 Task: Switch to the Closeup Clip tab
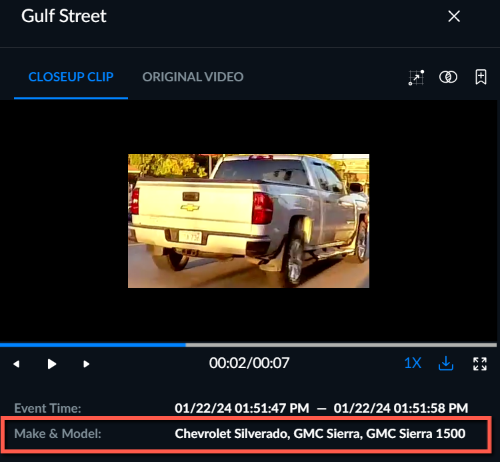tap(71, 77)
